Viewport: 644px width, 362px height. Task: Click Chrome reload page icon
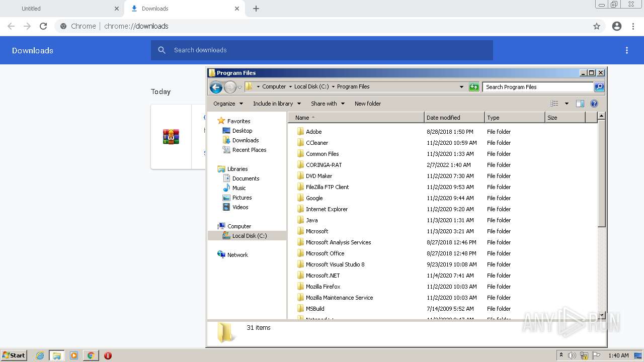tap(43, 26)
